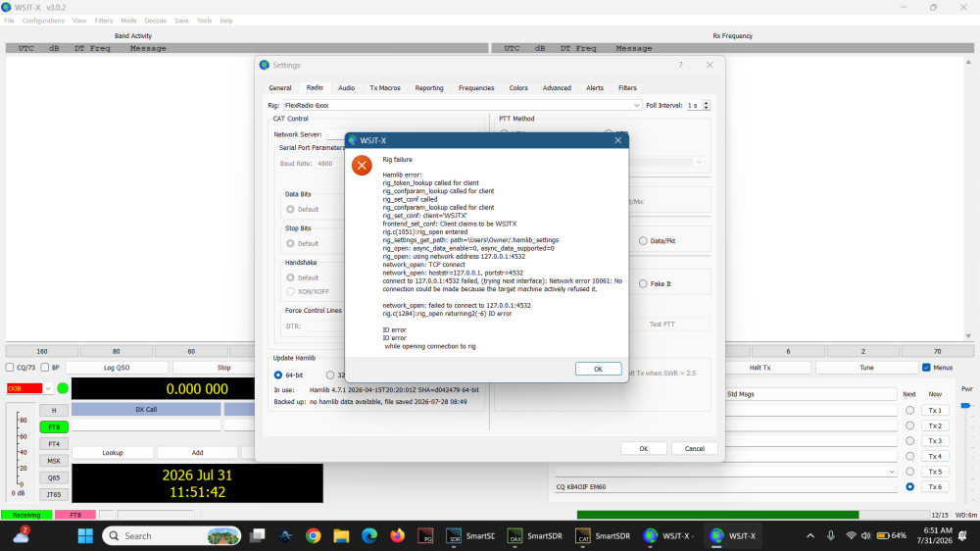Click the Log QSO button
Image resolution: width=980 pixels, height=551 pixels.
[x=117, y=368]
